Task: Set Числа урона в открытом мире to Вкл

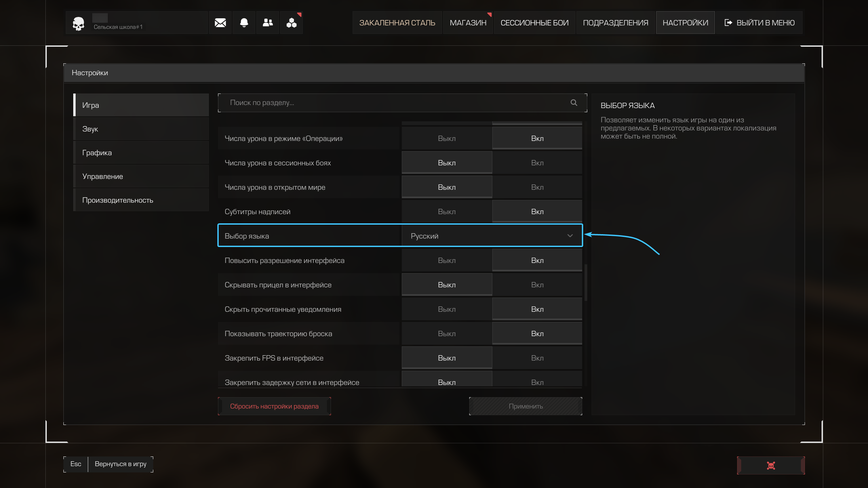Action: tap(537, 187)
